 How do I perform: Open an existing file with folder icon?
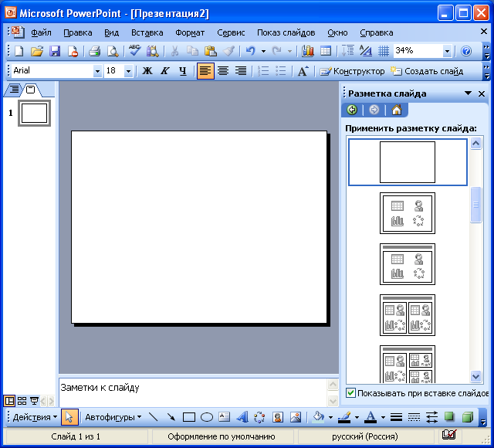coord(37,51)
